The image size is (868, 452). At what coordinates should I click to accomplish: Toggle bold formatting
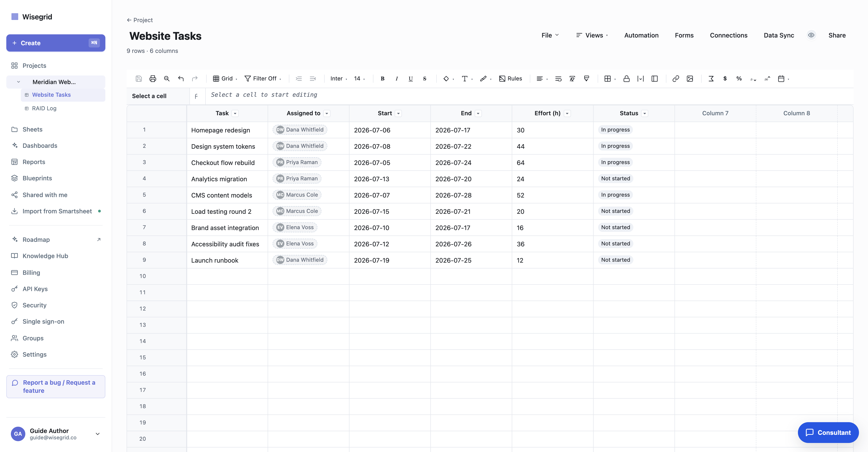[x=382, y=78]
